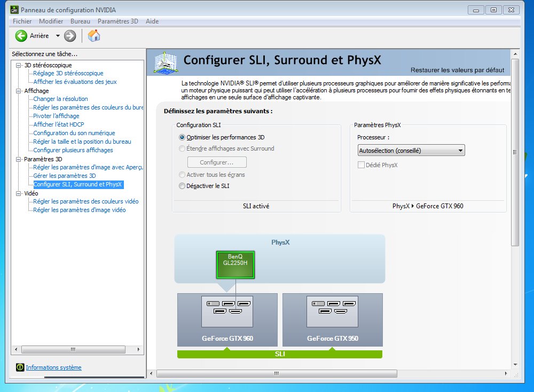Open the back history dropdown arrow

pos(58,36)
